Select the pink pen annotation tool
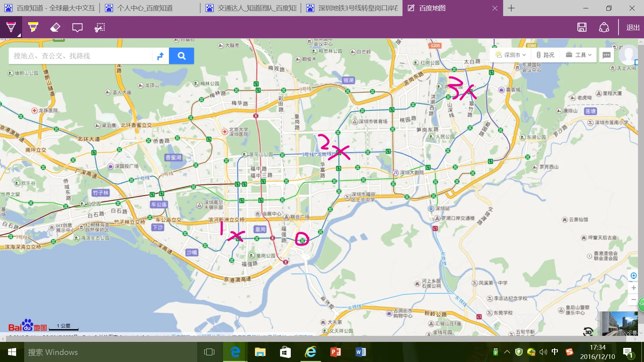This screenshot has width=644, height=362. pos(11,27)
